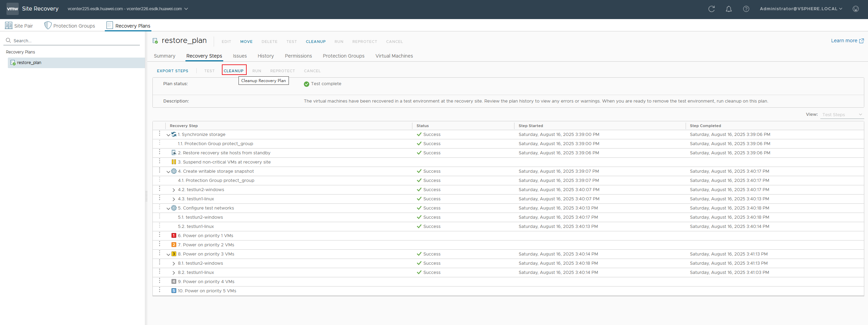Click the Protection Groups shield icon
Screen dimensions: 868x325
pyautogui.click(x=48, y=25)
